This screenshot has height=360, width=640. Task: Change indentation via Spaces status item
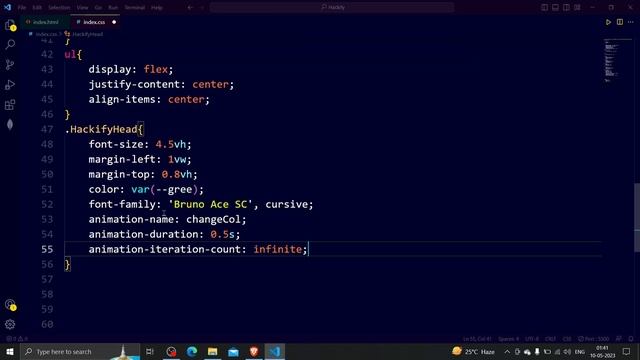tap(508, 339)
